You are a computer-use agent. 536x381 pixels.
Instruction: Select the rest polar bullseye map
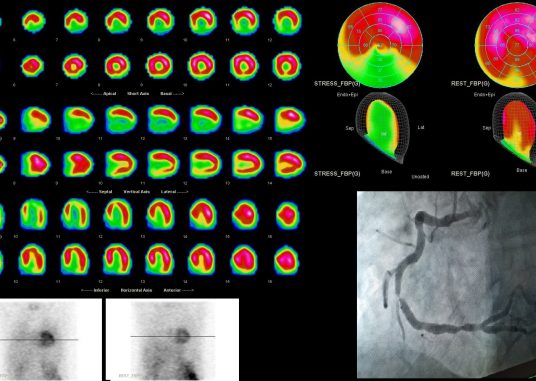pyautogui.click(x=506, y=45)
